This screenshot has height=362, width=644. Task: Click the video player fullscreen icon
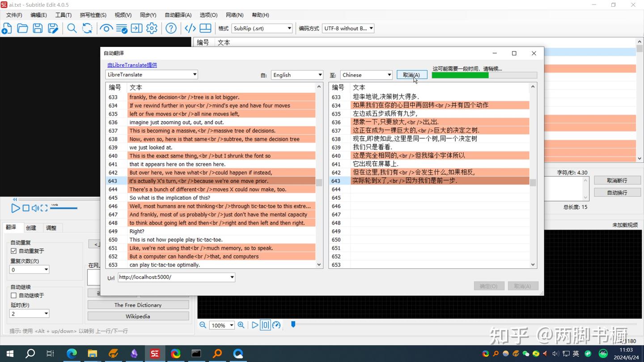[x=44, y=208]
